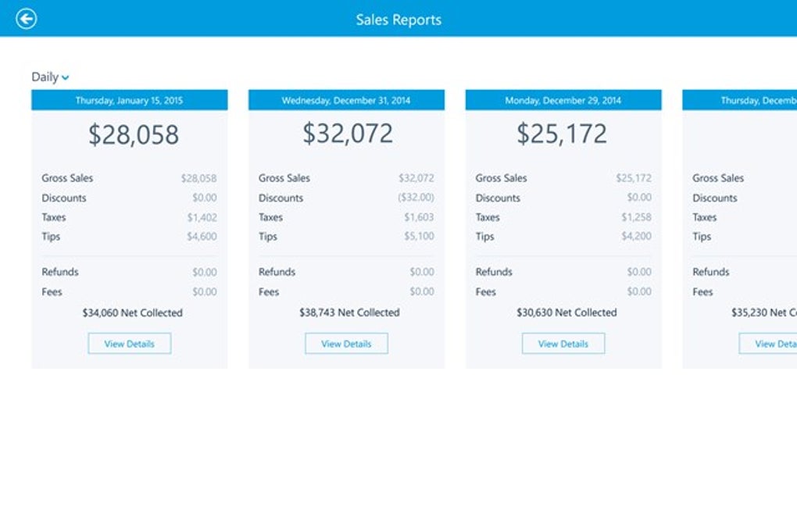Select the Monday, December 29, 2014 header
This screenshot has width=797, height=532.
click(x=563, y=100)
